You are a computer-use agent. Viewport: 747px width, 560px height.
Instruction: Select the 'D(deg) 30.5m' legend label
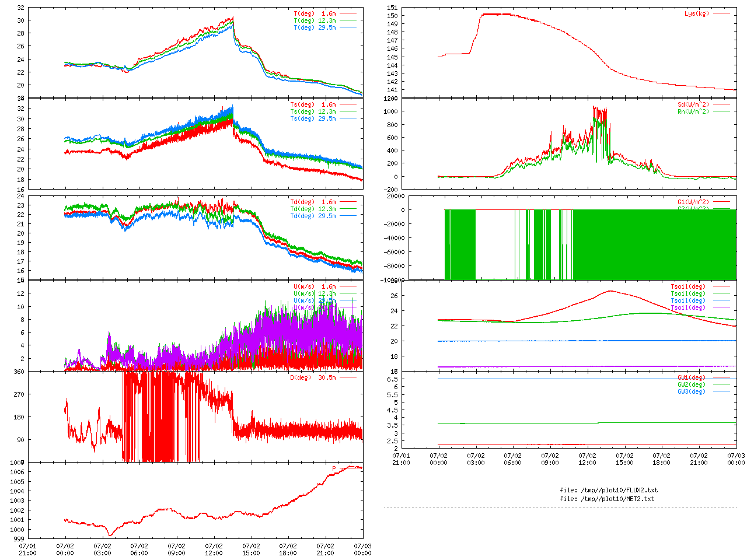pyautogui.click(x=313, y=377)
